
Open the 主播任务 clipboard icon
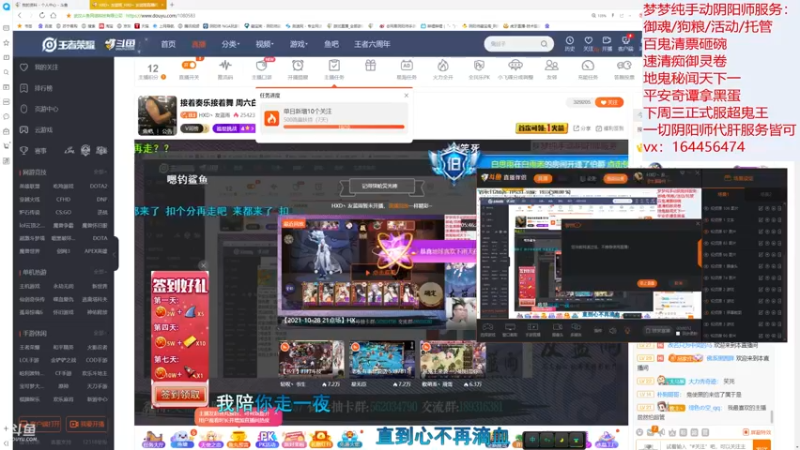(x=334, y=65)
